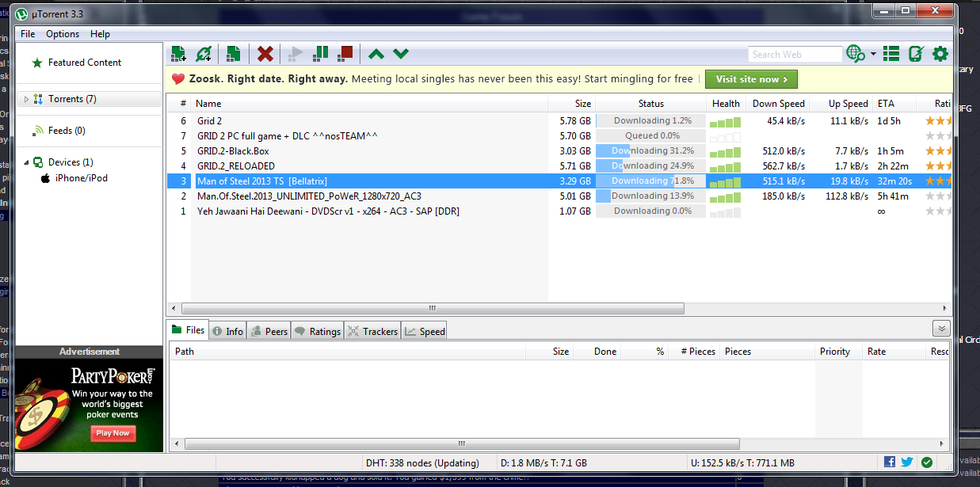Click Add Torrent from URL icon
This screenshot has height=487, width=980.
click(204, 54)
